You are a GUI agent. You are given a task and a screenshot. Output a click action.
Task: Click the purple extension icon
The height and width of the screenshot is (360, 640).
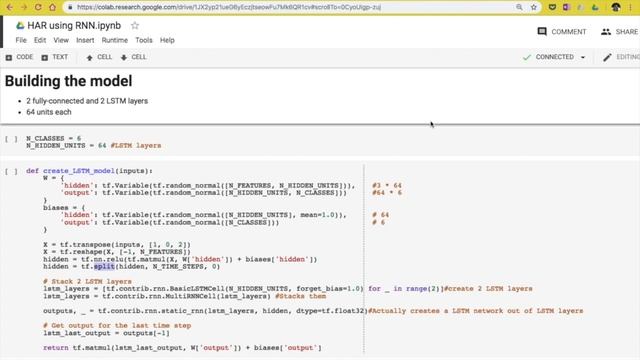click(x=566, y=7)
